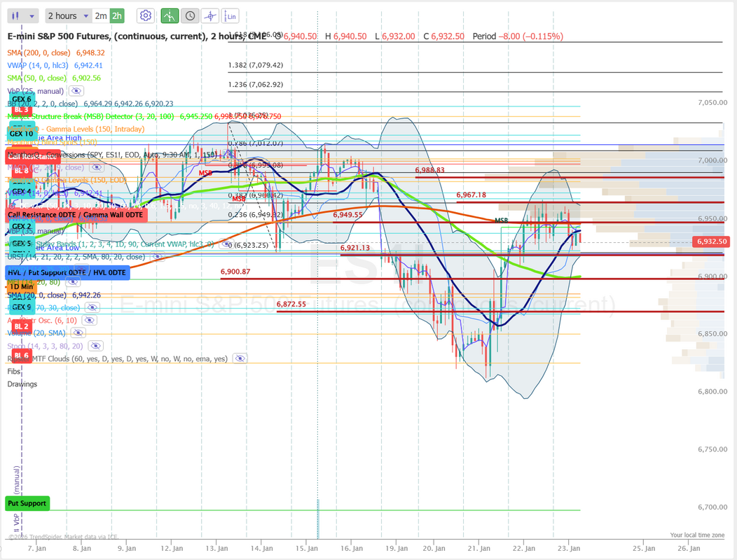The image size is (737, 560).
Task: Unhide the Ripster MTF Clouds indicator
Action: point(240,358)
